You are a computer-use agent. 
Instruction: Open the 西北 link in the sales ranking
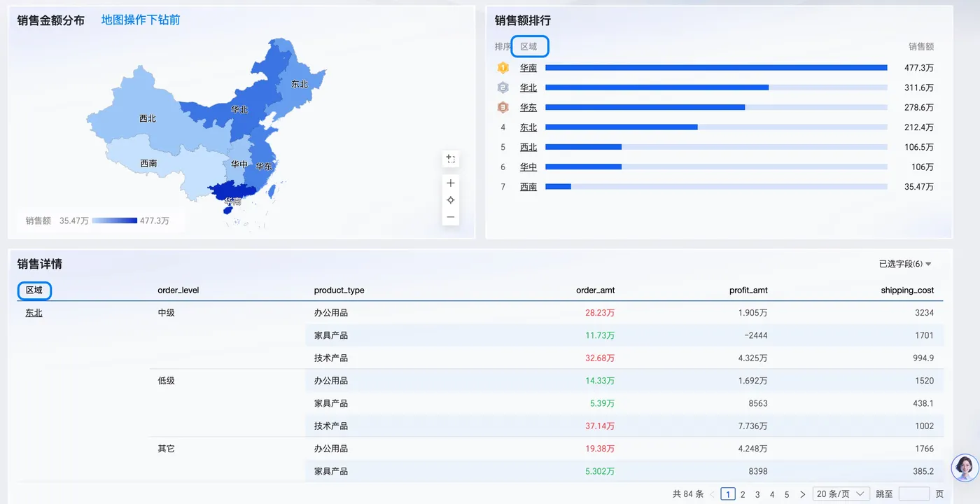click(528, 147)
